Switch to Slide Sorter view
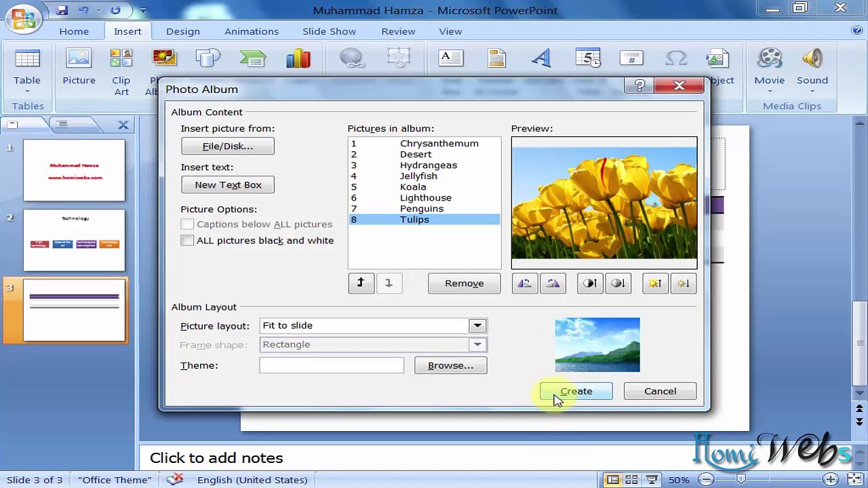868x488 pixels. point(632,480)
